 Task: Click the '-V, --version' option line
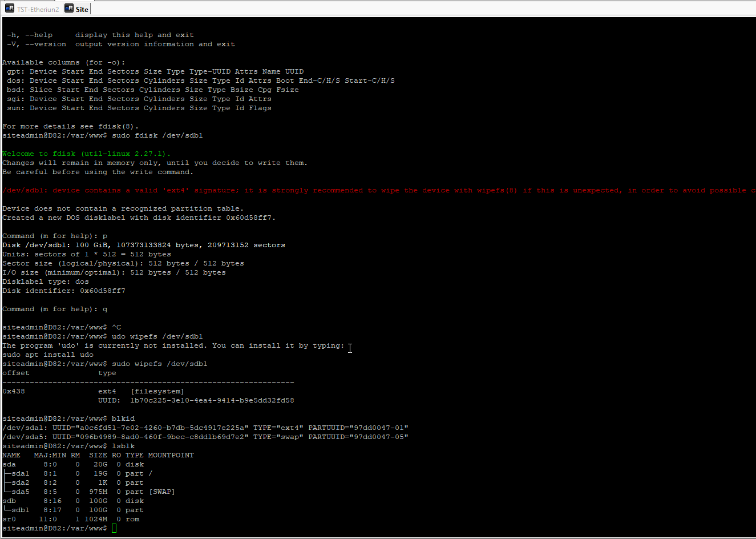click(121, 44)
